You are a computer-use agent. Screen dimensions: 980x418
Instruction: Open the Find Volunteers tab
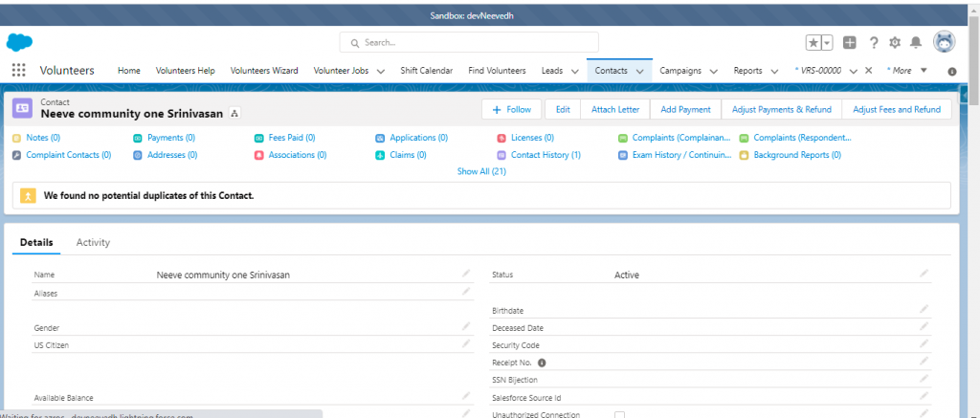point(497,71)
